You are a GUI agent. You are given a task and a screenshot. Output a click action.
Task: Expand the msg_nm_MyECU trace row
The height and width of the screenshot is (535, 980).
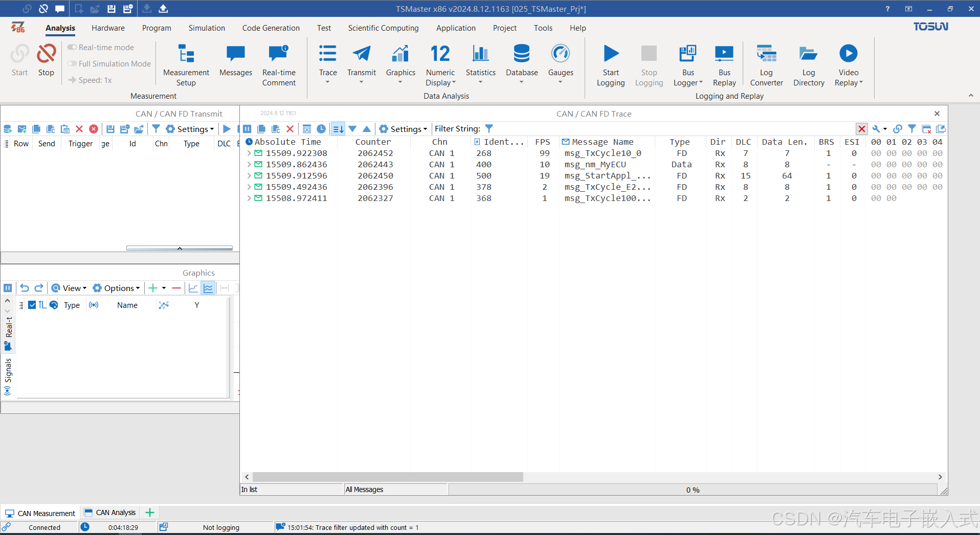pyautogui.click(x=249, y=164)
